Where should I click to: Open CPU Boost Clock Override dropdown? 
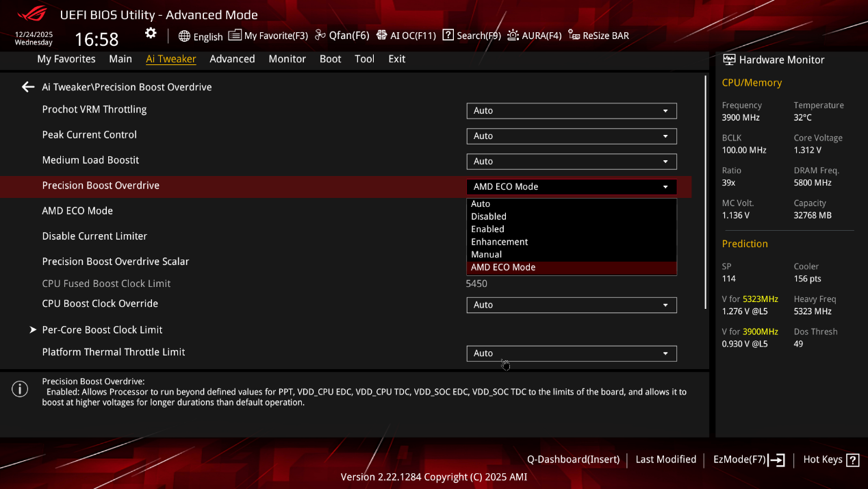pyautogui.click(x=572, y=305)
